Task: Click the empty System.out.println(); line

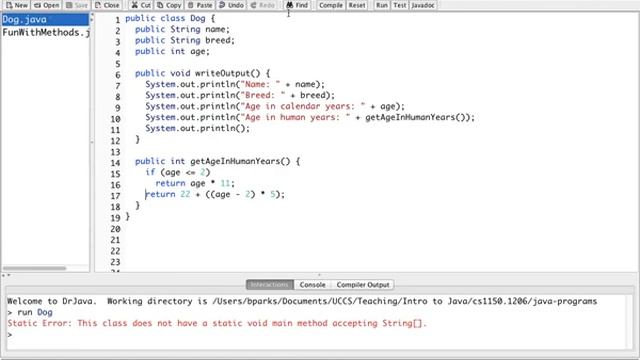Action: (x=198, y=129)
